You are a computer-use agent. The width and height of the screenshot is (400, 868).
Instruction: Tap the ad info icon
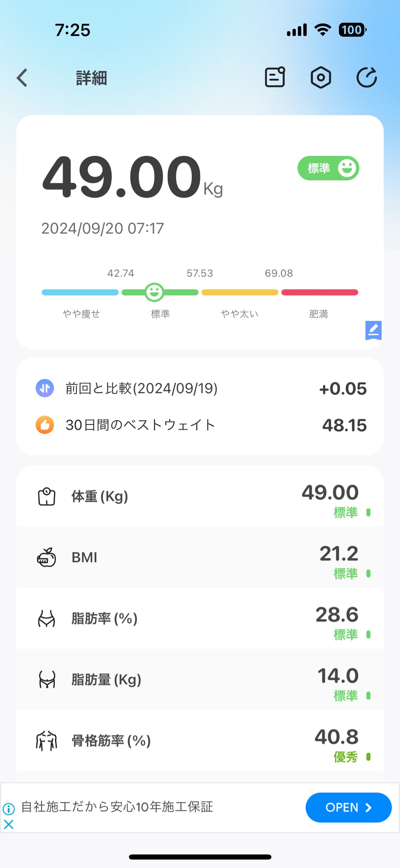click(x=9, y=809)
